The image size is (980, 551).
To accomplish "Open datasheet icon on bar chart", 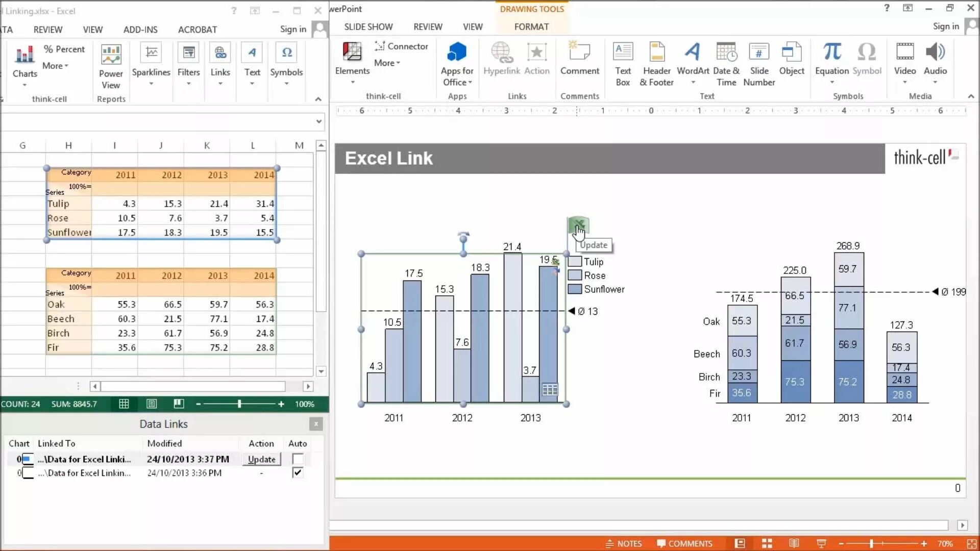I will pyautogui.click(x=550, y=390).
